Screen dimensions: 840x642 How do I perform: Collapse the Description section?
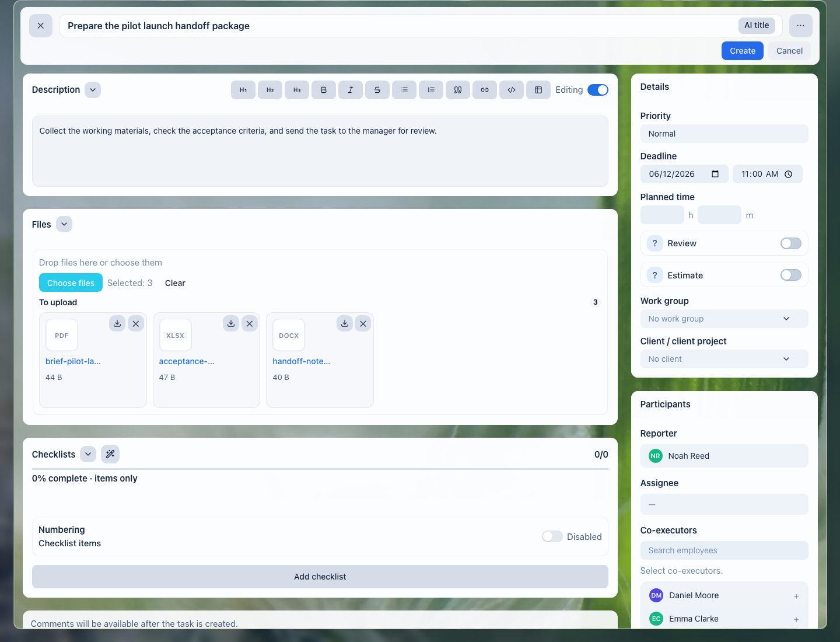pyautogui.click(x=93, y=90)
